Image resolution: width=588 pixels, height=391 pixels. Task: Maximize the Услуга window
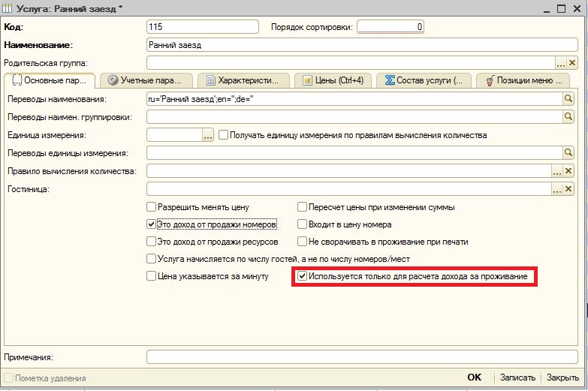562,8
